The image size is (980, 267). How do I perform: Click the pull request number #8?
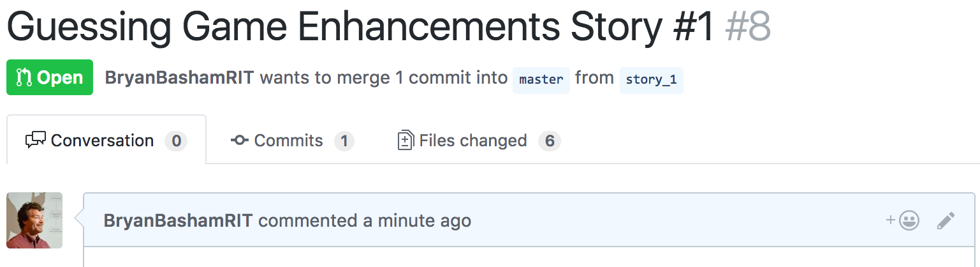(748, 27)
